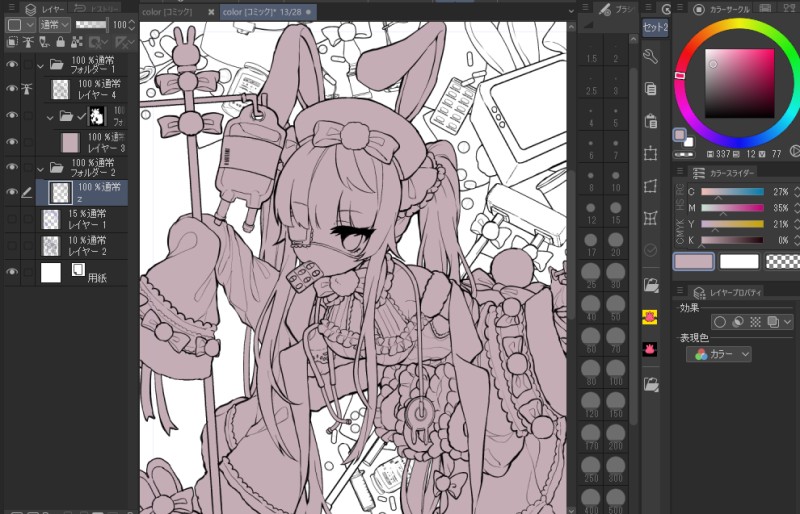Click the yellow flame icon in quick access

(x=649, y=317)
